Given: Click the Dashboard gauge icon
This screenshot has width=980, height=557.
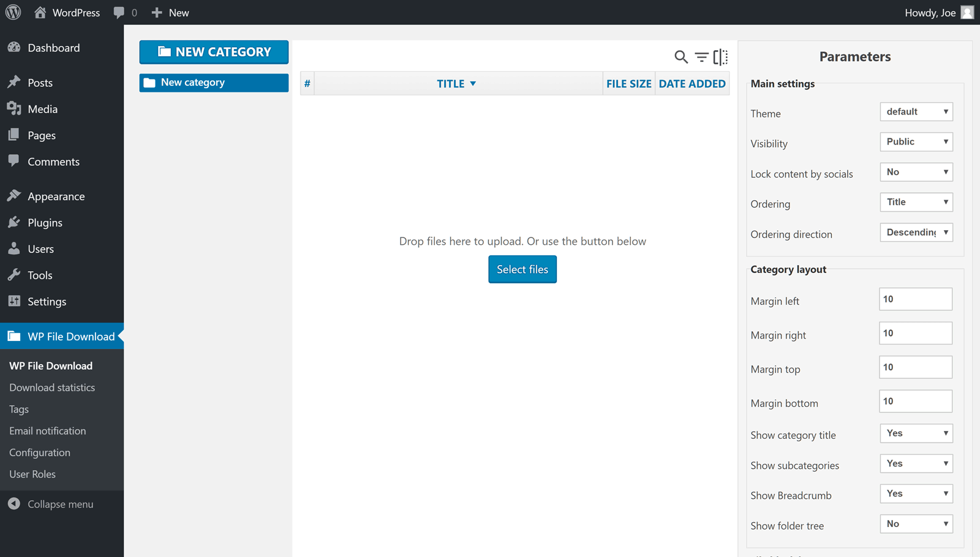Looking at the screenshot, I should [14, 47].
